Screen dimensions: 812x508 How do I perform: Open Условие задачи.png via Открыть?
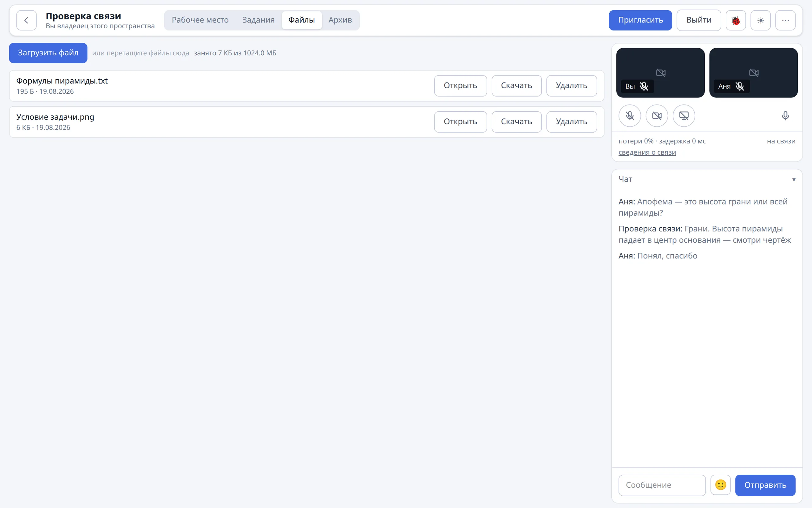pyautogui.click(x=460, y=122)
